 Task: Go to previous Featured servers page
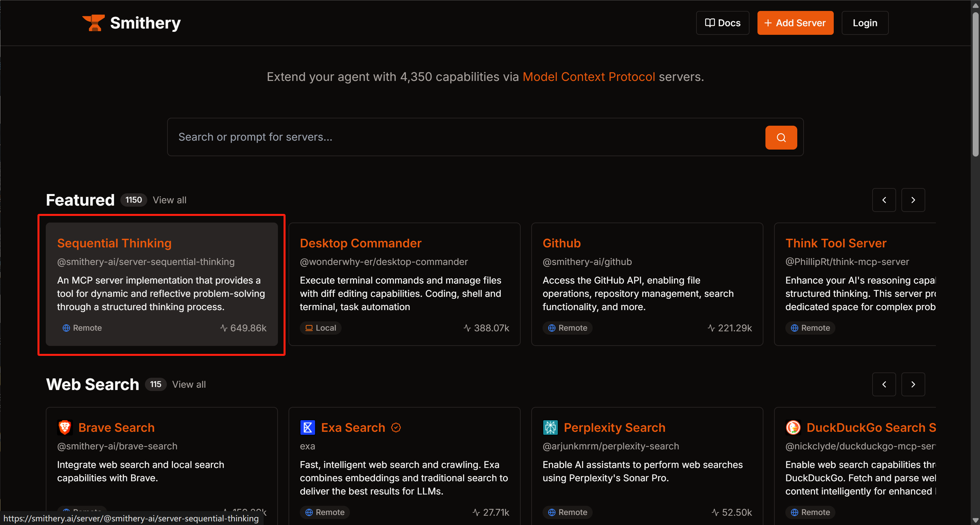[x=884, y=200]
